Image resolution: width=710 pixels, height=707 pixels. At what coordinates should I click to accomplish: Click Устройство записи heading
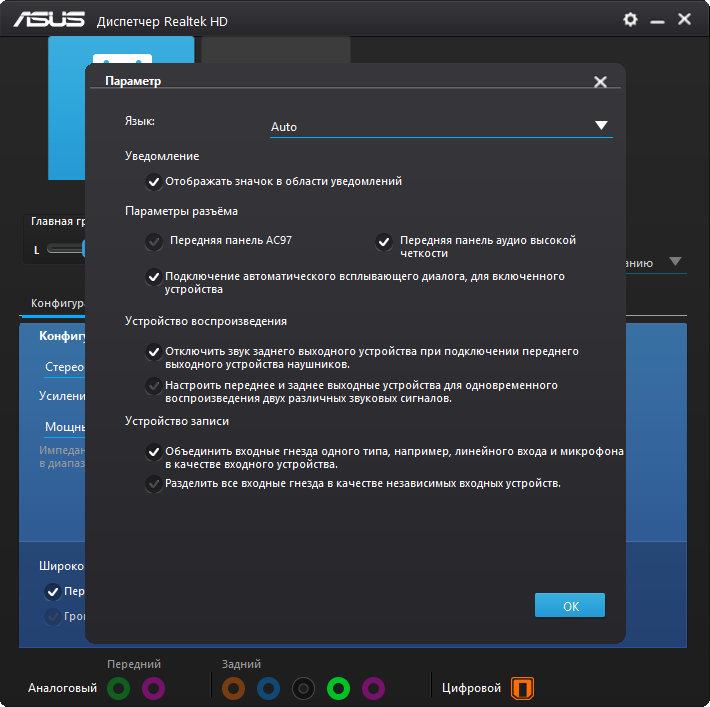coord(177,421)
